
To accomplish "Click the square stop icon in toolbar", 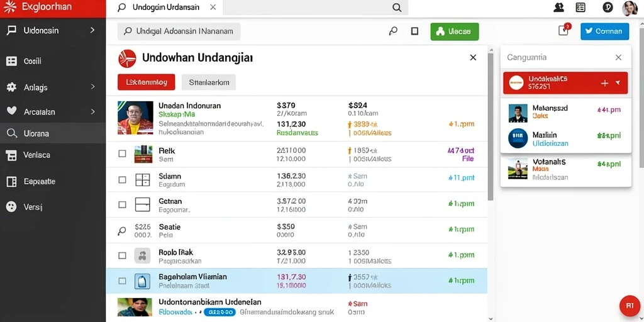I will [415, 31].
